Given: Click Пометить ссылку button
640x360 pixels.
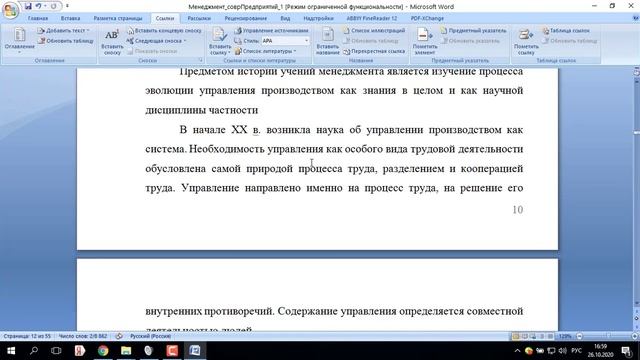Looking at the screenshot, I should tap(526, 42).
